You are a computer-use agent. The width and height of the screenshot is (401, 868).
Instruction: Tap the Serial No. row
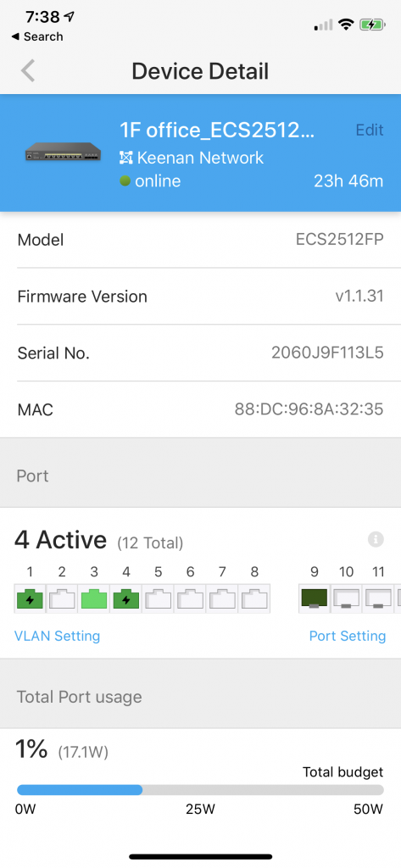click(x=200, y=353)
